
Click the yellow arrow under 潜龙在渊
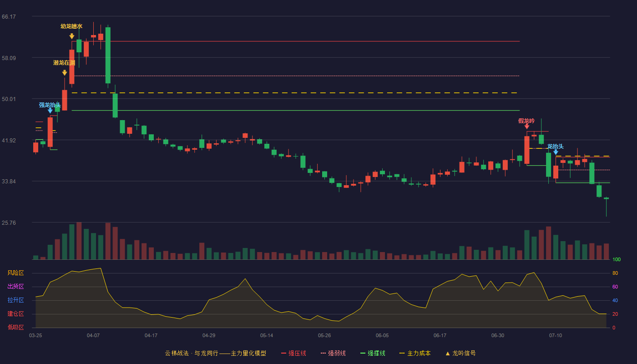[65, 73]
